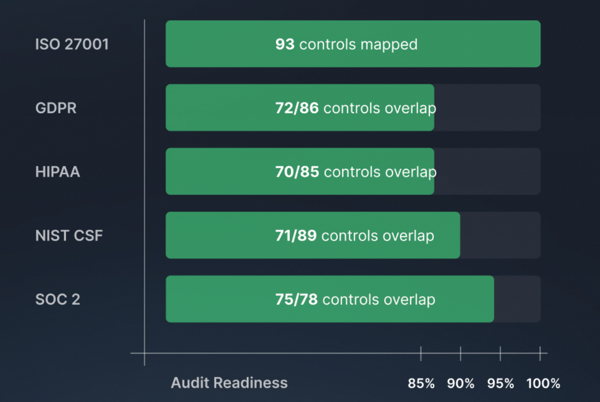This screenshot has width=600, height=402.
Task: Click the Audit Readiness axis title
Action: pos(229,383)
